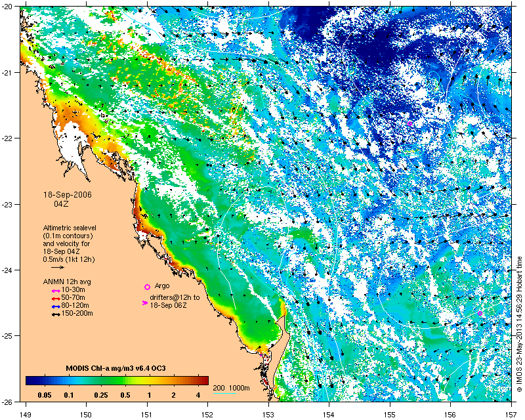The image size is (525, 420).
Task: Click the '150' longitude axis label
Action: point(86,415)
